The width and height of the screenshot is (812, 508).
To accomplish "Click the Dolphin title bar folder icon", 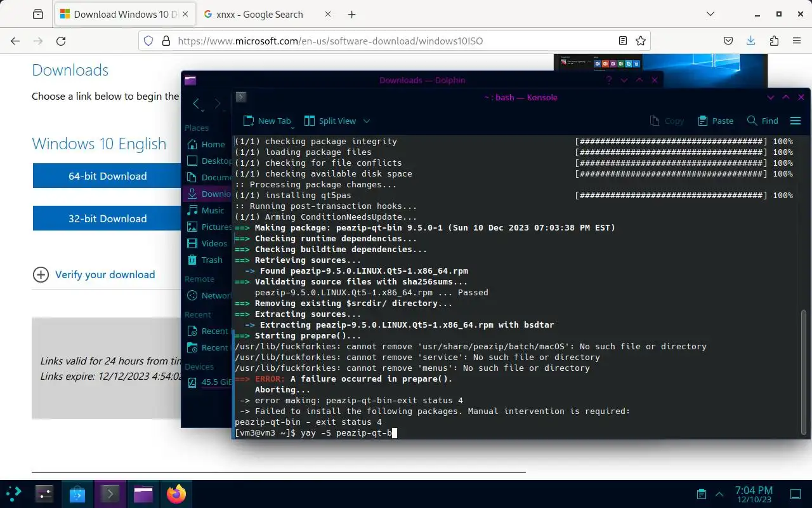I will pos(190,80).
